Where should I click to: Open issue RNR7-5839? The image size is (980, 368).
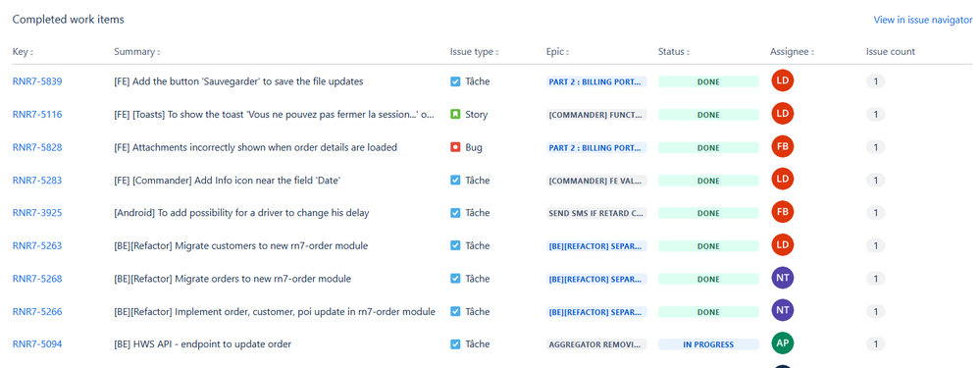tap(37, 81)
